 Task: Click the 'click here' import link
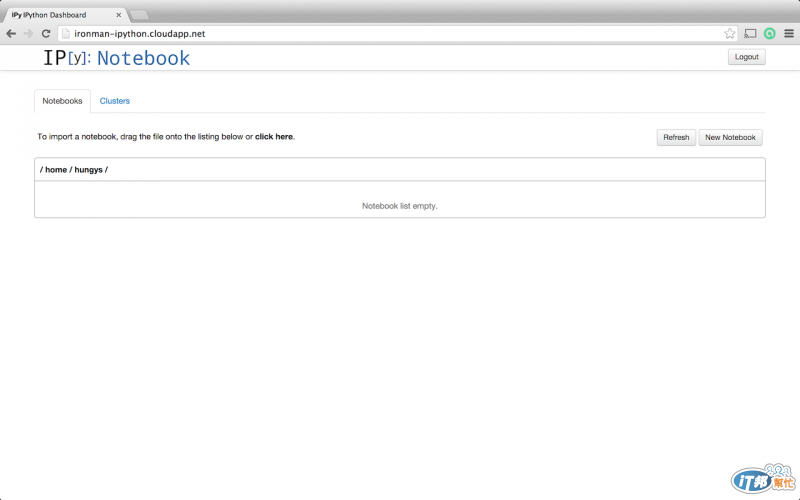click(x=274, y=137)
